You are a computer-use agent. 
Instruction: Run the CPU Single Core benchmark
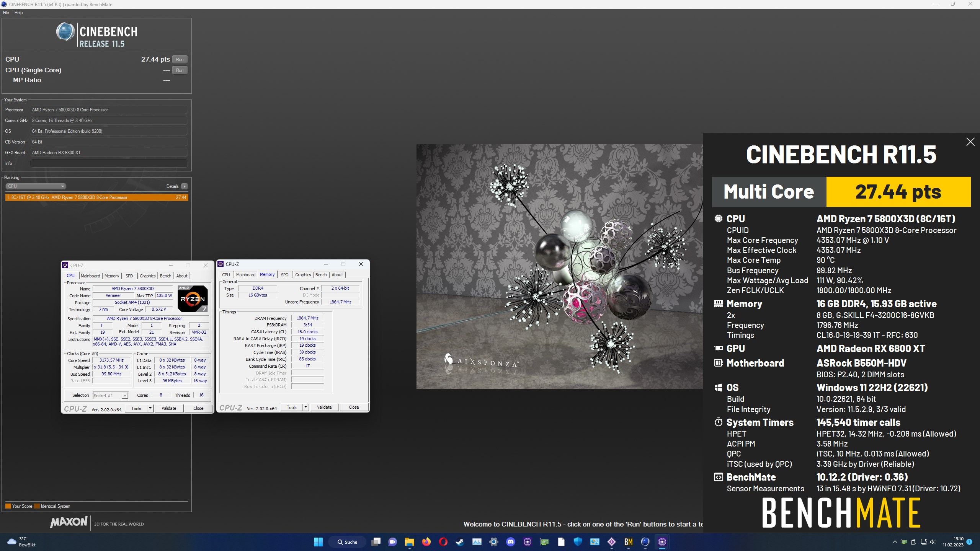(x=180, y=70)
